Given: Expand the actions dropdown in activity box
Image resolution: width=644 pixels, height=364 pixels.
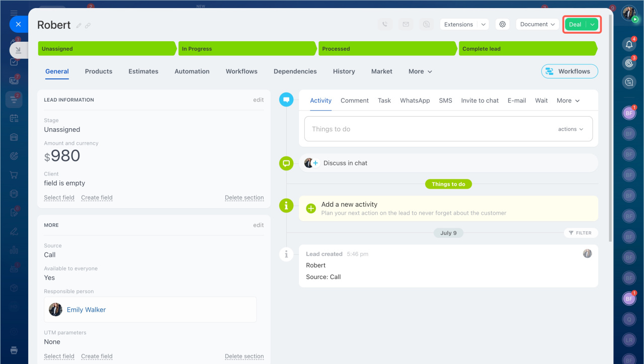Looking at the screenshot, I should 571,129.
